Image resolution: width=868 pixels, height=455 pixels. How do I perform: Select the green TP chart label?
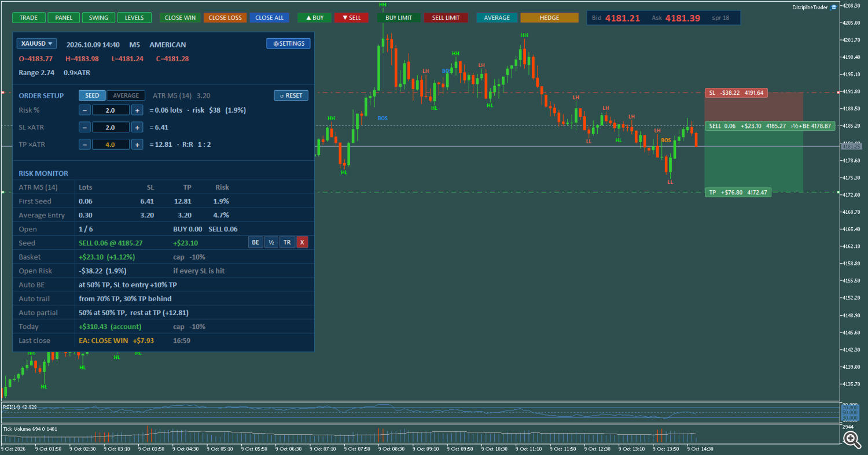pyautogui.click(x=738, y=193)
